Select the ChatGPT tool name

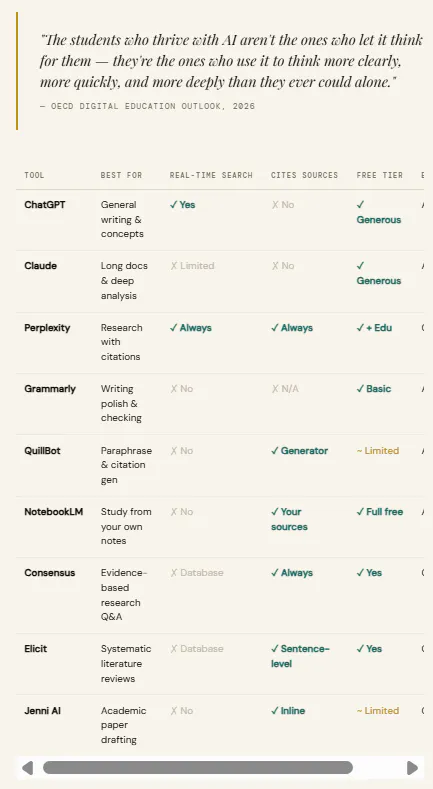45,205
